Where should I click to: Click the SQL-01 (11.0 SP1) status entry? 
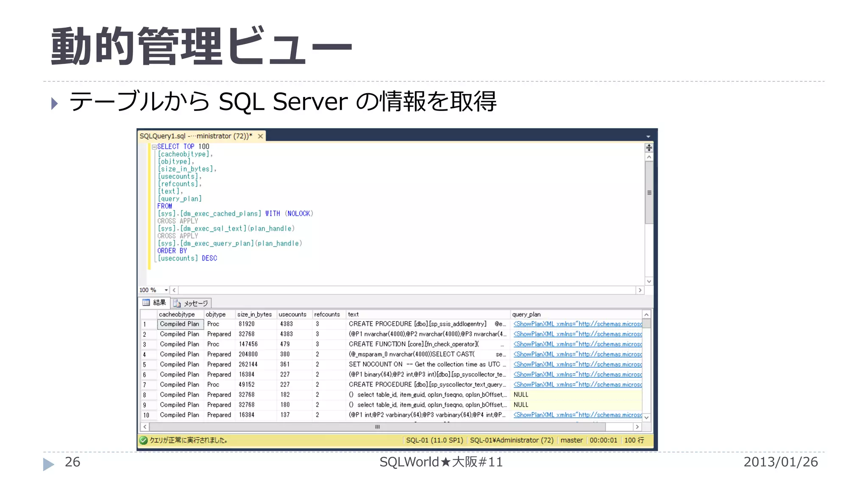434,441
